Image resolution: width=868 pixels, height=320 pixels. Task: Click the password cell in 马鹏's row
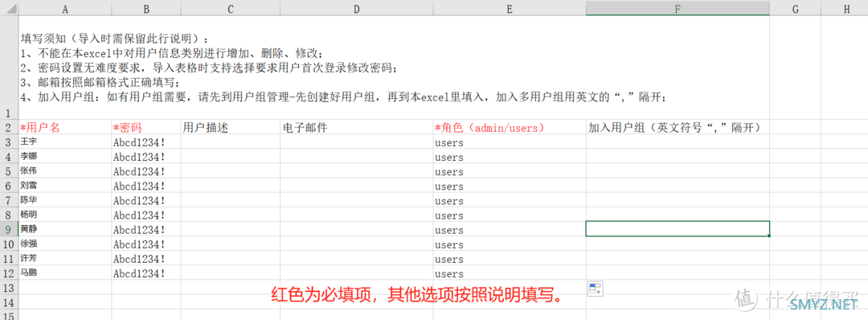pyautogui.click(x=146, y=273)
